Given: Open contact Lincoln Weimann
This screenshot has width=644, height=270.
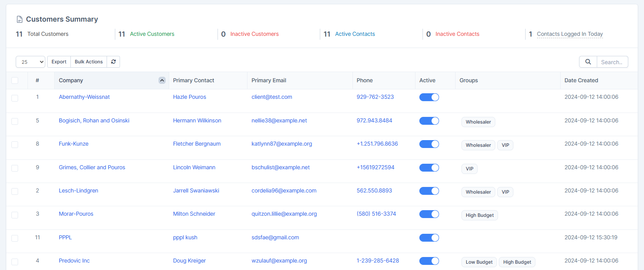Looking at the screenshot, I should (x=194, y=167).
